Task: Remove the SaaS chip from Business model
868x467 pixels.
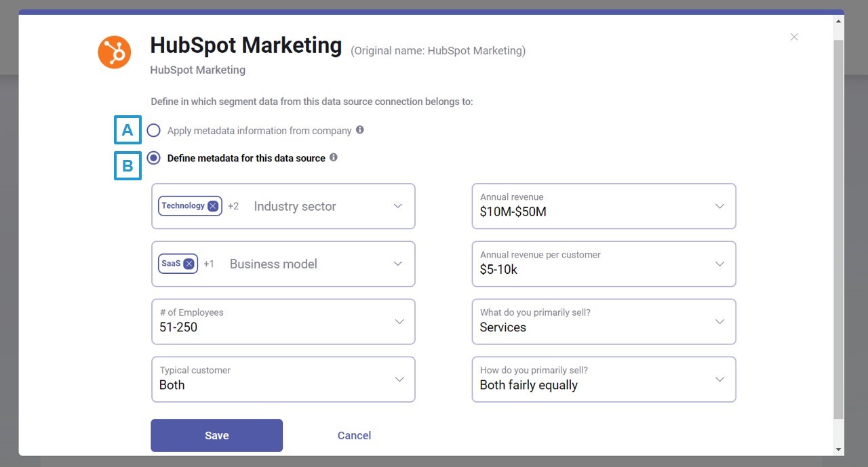Action: tap(189, 264)
